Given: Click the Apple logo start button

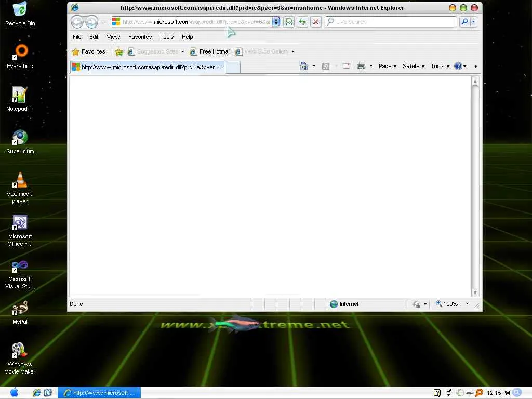Looking at the screenshot, I should coord(14,393).
